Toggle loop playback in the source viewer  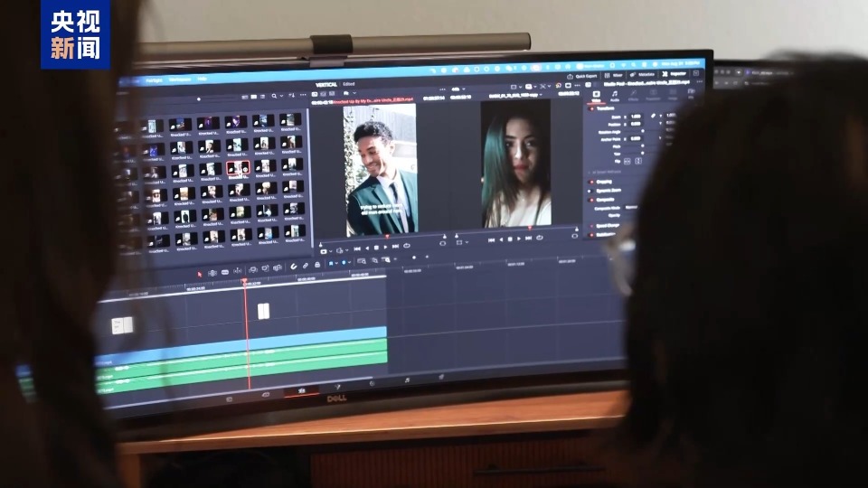point(407,246)
